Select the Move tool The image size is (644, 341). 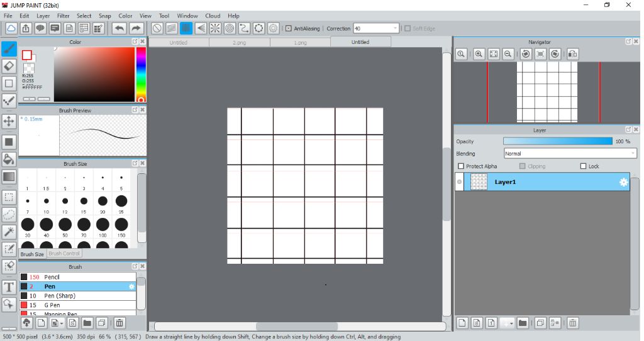click(9, 121)
